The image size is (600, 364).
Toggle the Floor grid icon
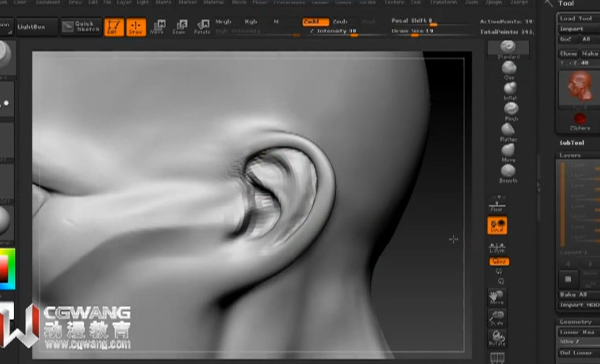[x=497, y=203]
